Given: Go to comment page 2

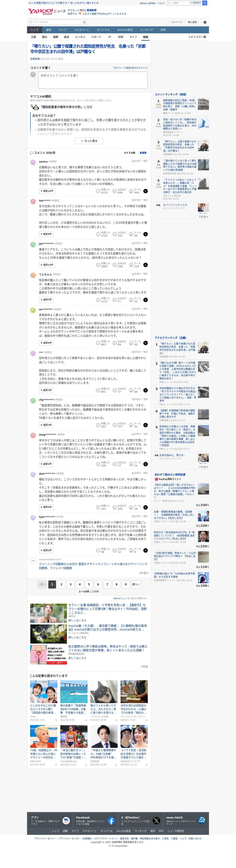Looking at the screenshot, I should click(x=61, y=584).
